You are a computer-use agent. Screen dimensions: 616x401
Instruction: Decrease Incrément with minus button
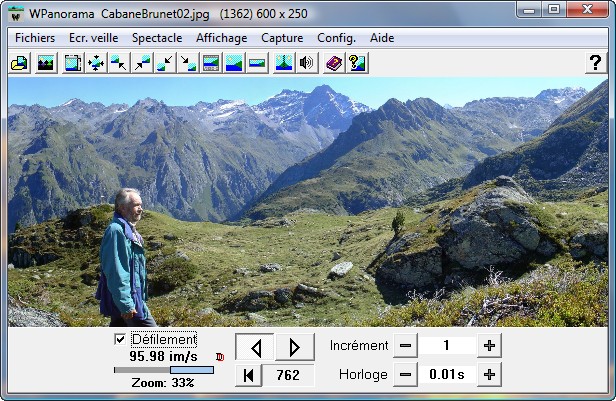point(405,346)
